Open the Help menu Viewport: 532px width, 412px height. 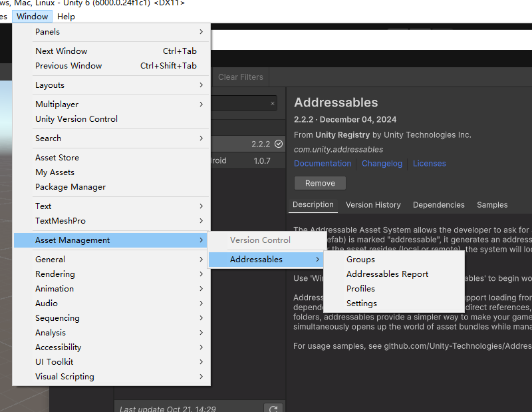(x=66, y=16)
